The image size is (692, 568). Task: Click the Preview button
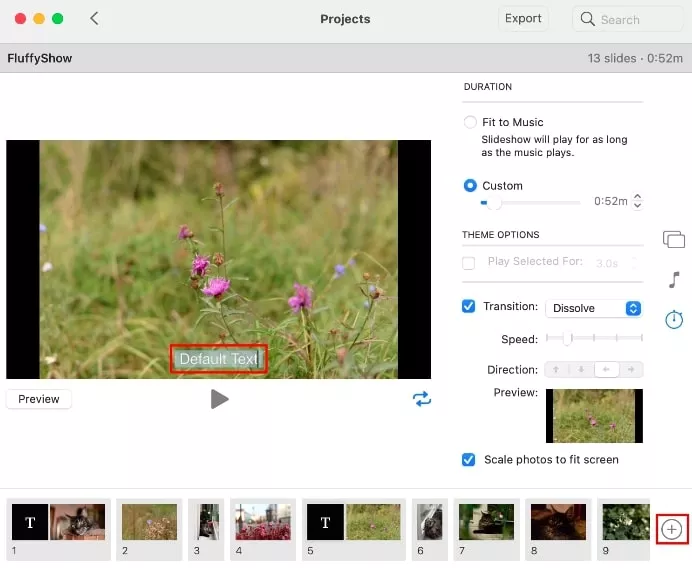tap(39, 399)
